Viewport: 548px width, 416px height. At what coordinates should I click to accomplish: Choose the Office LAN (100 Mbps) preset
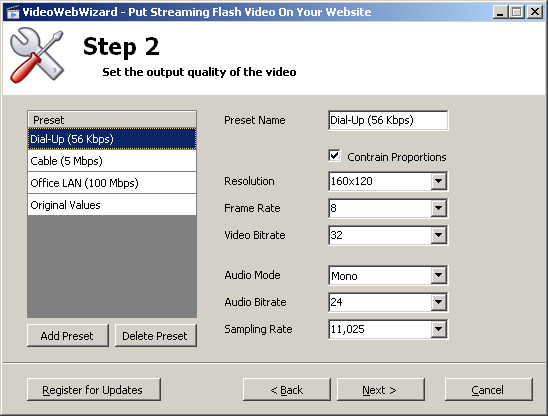[x=112, y=183]
